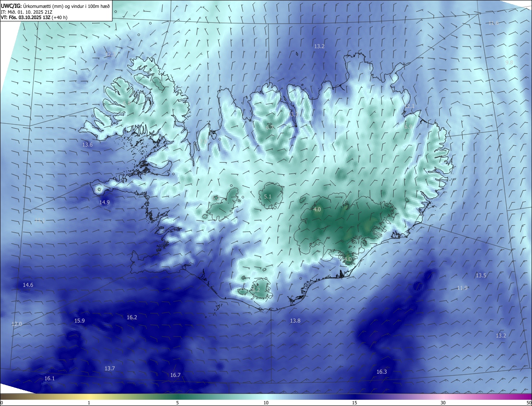Screen dimensions: 532x406
Task: Click the 16.7 value label
Action: coord(175,375)
